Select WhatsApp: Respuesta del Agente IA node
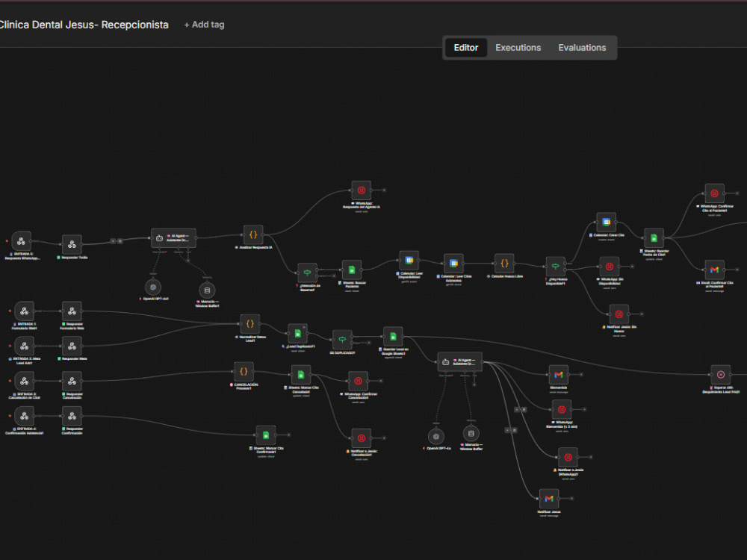The image size is (747, 560). [x=361, y=190]
